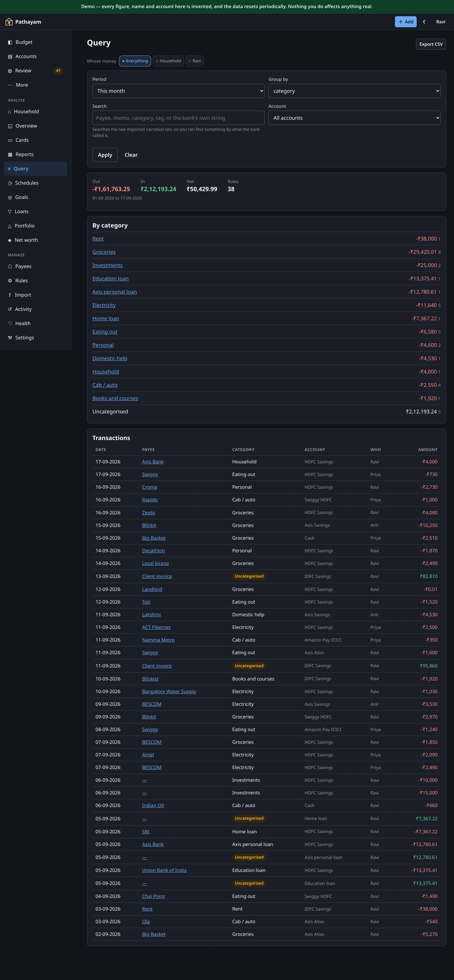Image resolution: width=454 pixels, height=980 pixels.
Task: Open Household under Analyse
Action: click(35, 111)
